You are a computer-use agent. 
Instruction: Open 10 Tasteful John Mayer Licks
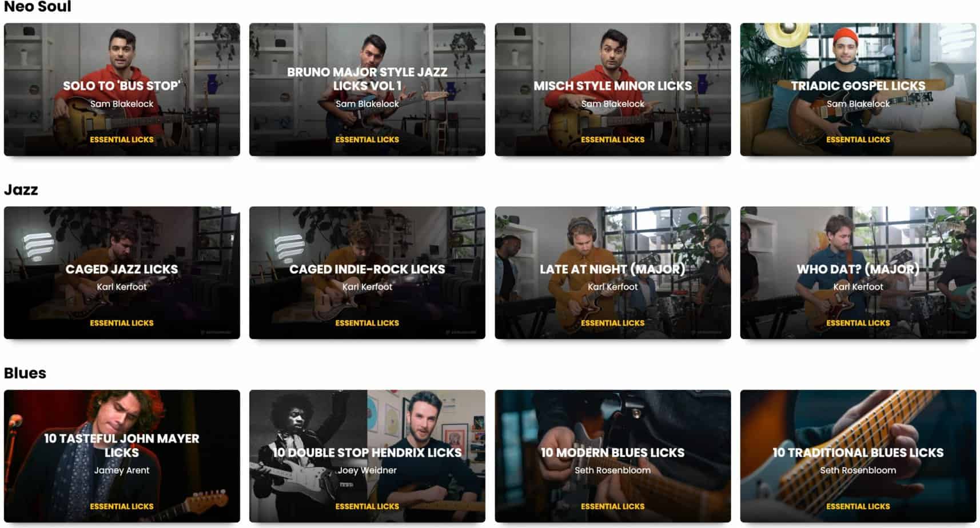click(x=122, y=456)
